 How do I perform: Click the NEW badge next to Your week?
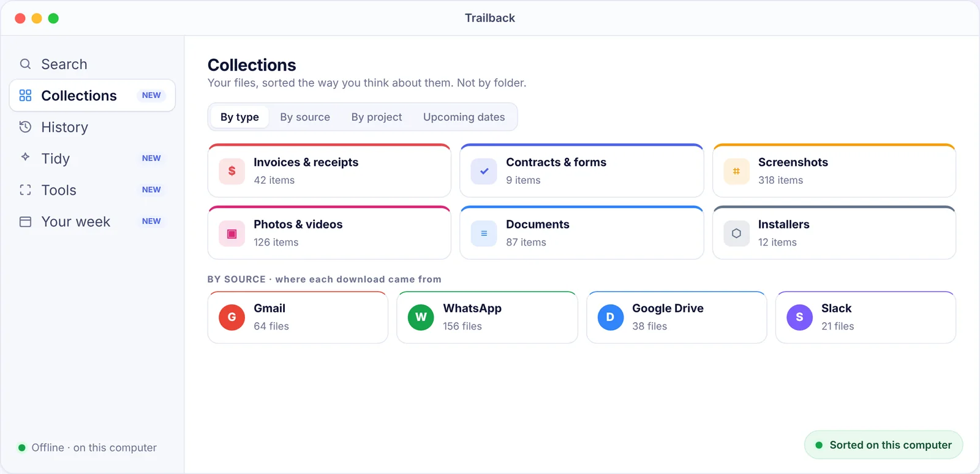click(151, 221)
